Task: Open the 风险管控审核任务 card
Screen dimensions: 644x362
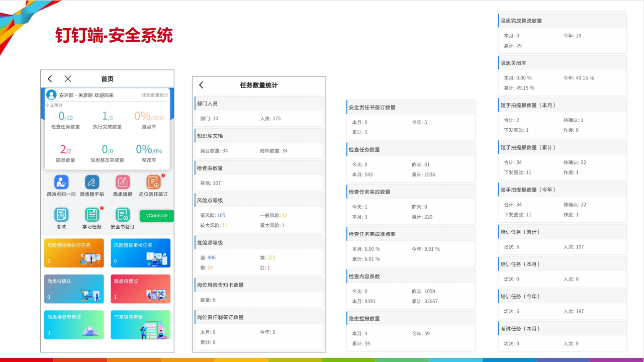Action: point(140,253)
